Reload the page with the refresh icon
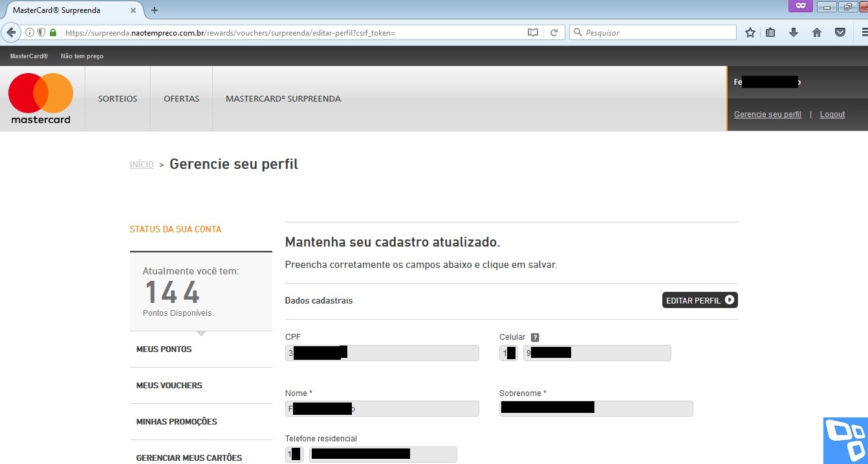 click(x=554, y=32)
